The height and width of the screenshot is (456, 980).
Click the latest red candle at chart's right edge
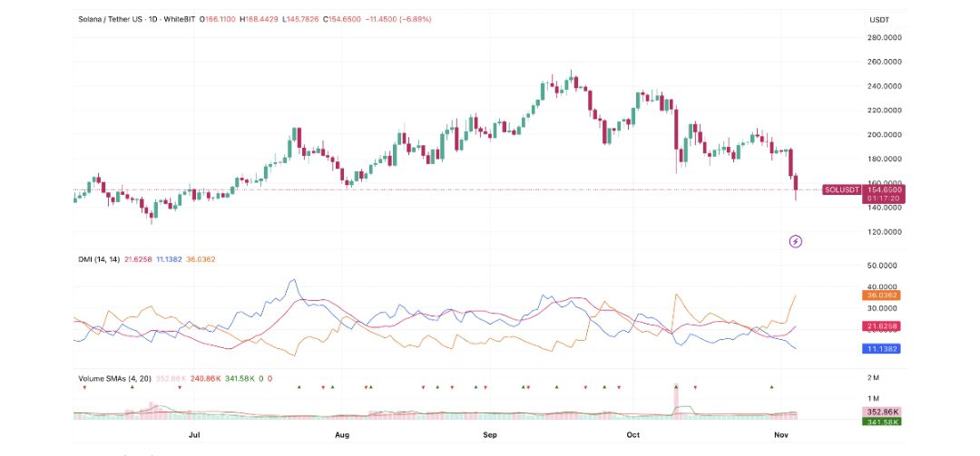796,186
